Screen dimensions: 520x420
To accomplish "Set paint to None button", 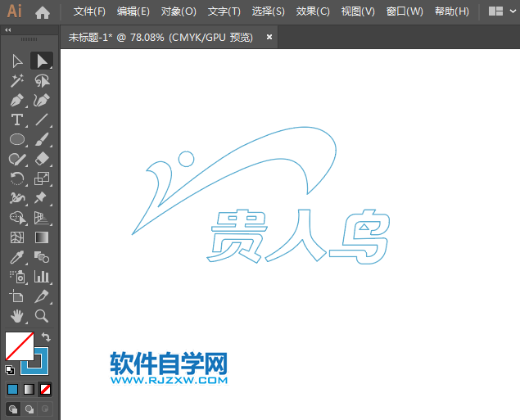I will [45, 389].
